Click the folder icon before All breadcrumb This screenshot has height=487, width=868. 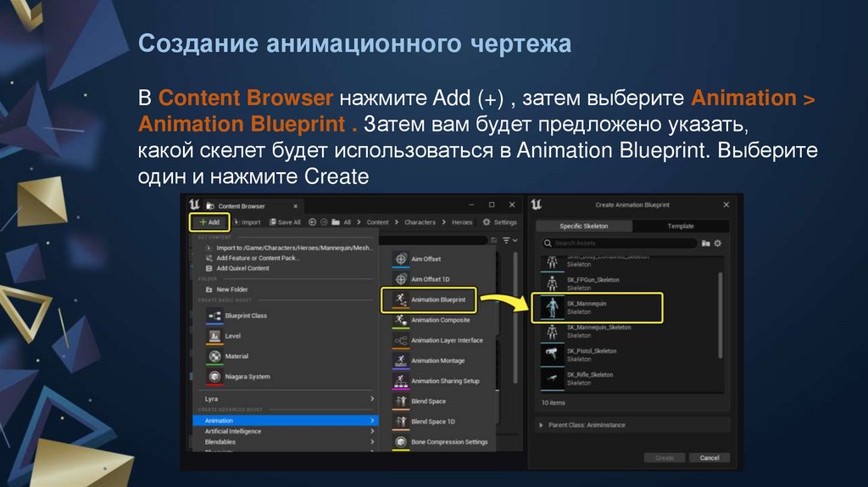[x=336, y=222]
